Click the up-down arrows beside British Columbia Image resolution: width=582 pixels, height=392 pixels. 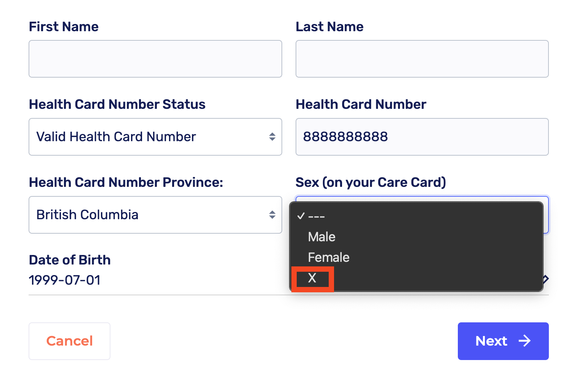pos(272,215)
